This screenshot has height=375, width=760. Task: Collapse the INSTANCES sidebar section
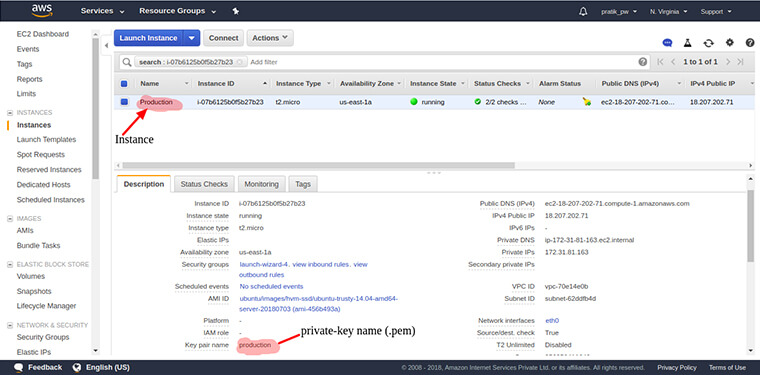(x=10, y=112)
